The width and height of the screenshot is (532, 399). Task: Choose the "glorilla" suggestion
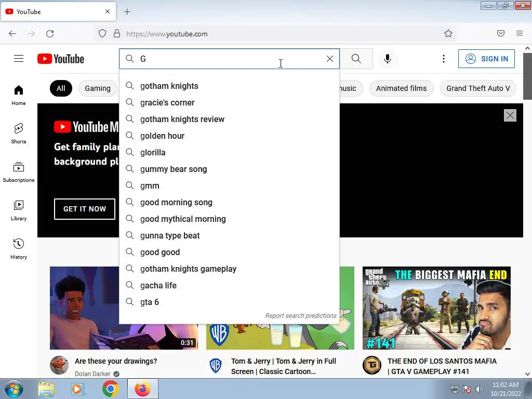(229, 152)
